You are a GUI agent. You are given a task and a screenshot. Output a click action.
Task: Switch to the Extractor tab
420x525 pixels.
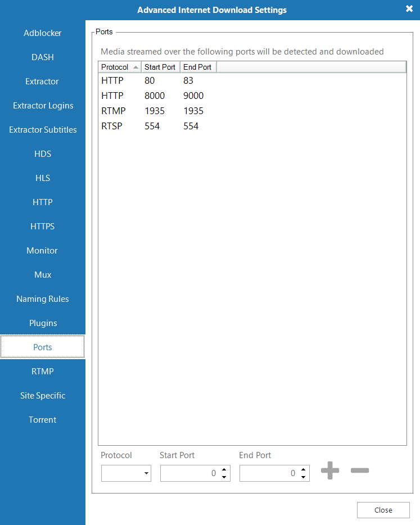click(43, 81)
